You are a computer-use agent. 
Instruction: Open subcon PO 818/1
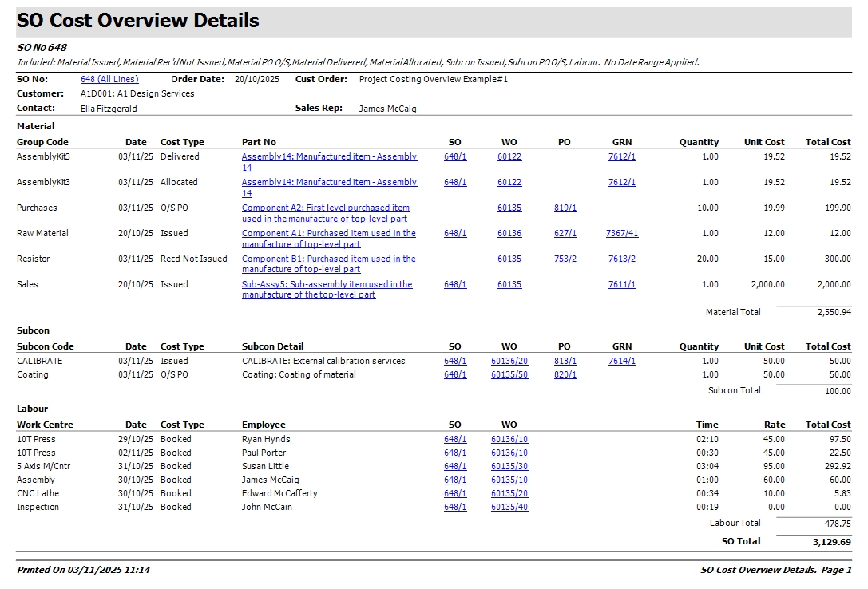tap(565, 362)
